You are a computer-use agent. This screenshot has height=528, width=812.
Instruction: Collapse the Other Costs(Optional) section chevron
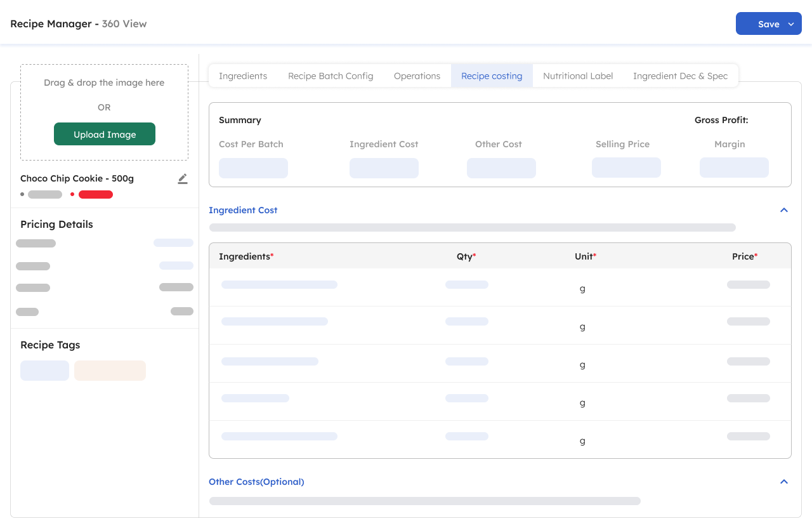(x=784, y=482)
